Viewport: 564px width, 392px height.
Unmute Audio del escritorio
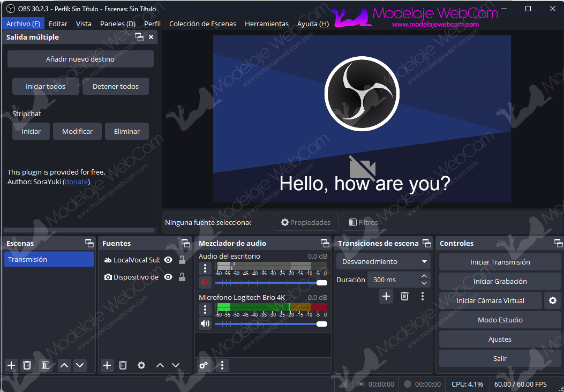[205, 282]
